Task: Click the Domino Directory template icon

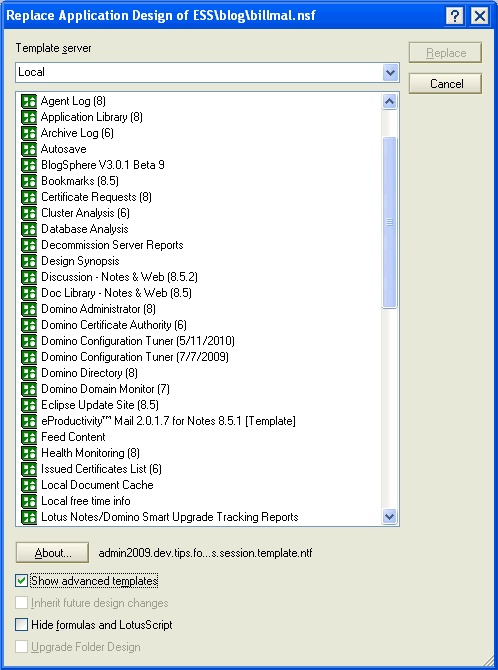Action: point(29,373)
